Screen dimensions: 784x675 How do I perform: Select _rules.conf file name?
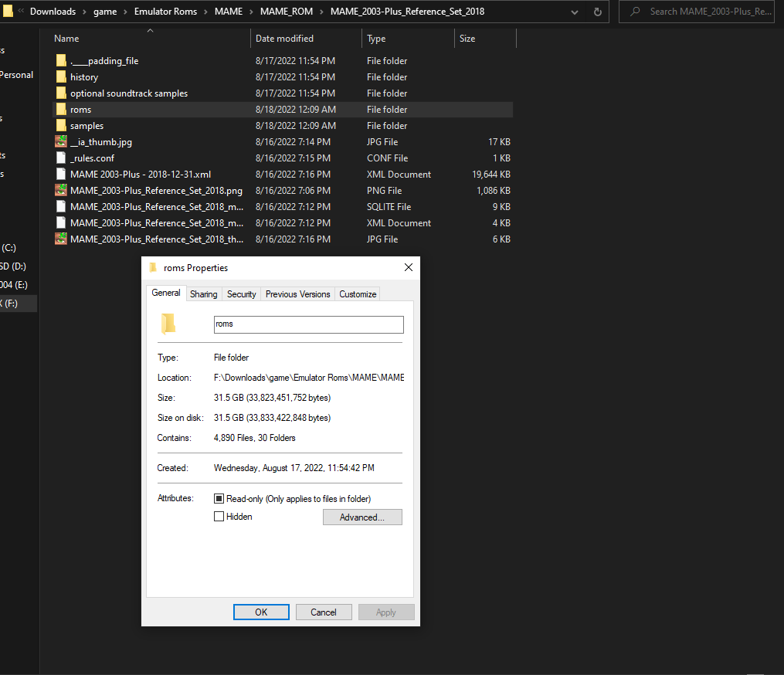(92, 158)
